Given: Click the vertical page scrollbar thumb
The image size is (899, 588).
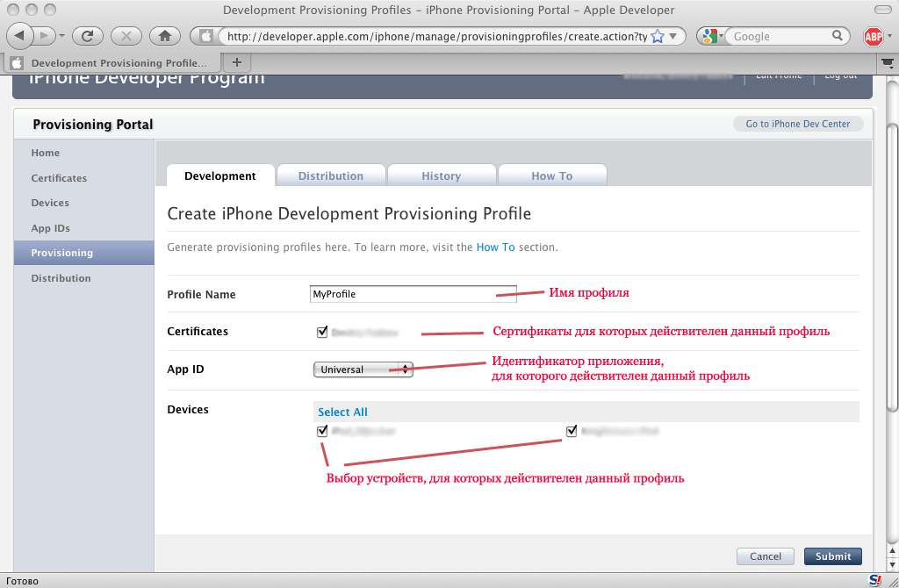Looking at the screenshot, I should [892, 268].
